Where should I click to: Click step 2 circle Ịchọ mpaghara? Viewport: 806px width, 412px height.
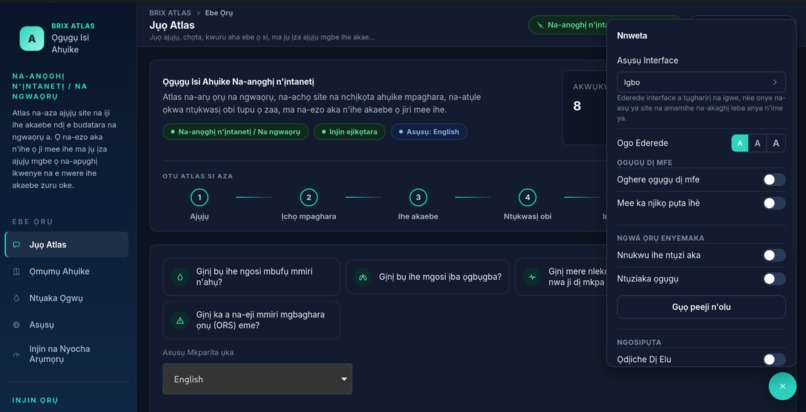tap(309, 197)
